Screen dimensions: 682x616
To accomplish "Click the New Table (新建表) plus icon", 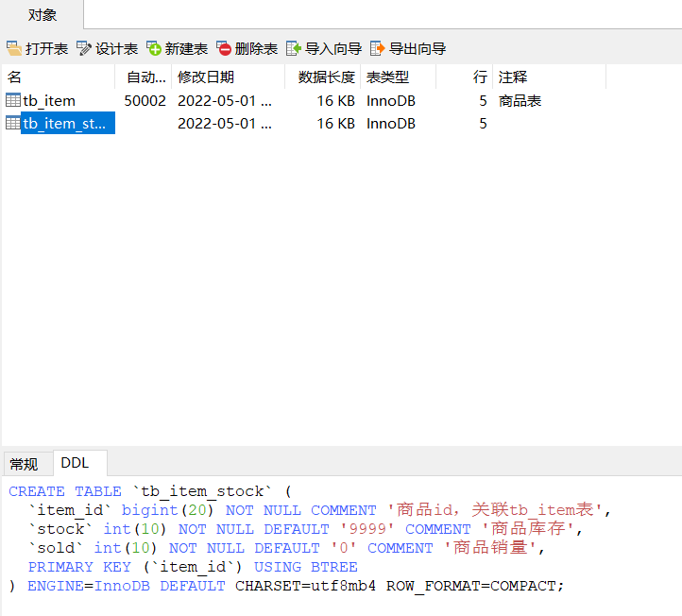I will tap(154, 48).
